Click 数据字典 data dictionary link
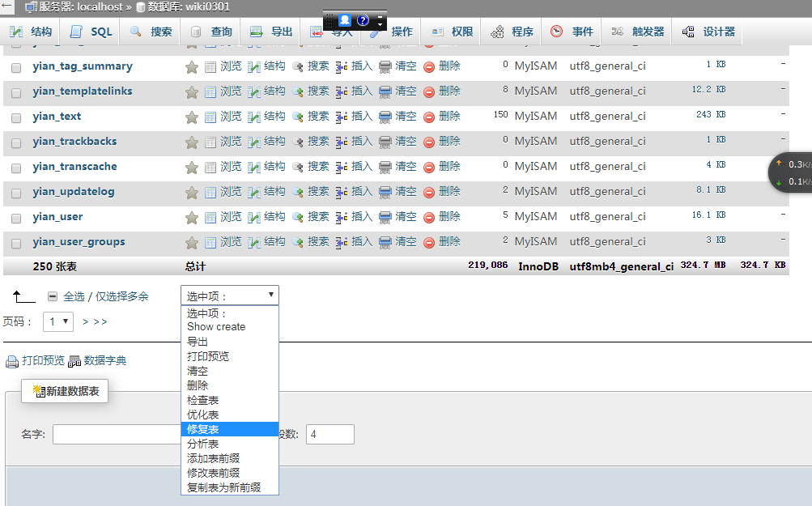The image size is (812, 506). (105, 360)
